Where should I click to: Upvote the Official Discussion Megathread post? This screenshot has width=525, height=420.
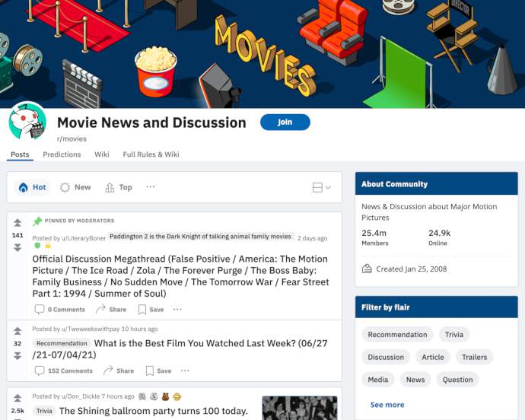(x=17, y=223)
